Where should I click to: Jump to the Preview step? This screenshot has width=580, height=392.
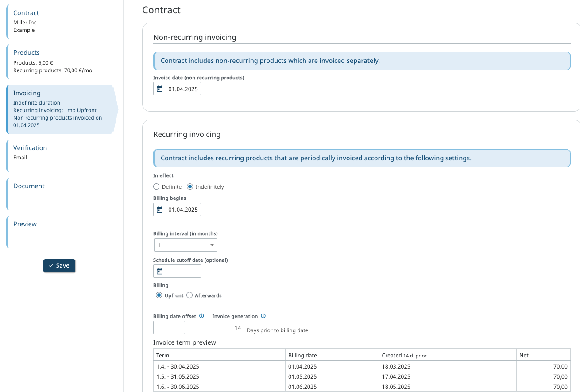pyautogui.click(x=61, y=232)
